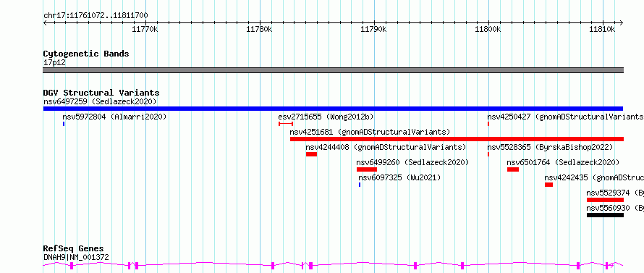Click the nsv4242435 red variant block
The height and width of the screenshot is (273, 644).
pos(548,185)
